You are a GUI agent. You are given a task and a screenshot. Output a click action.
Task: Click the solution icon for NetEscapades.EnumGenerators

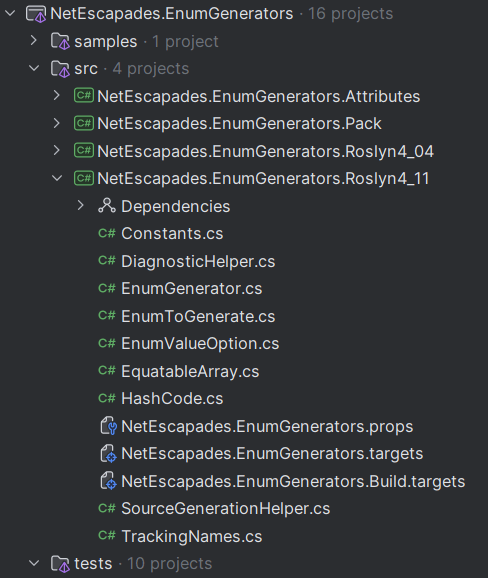36,14
